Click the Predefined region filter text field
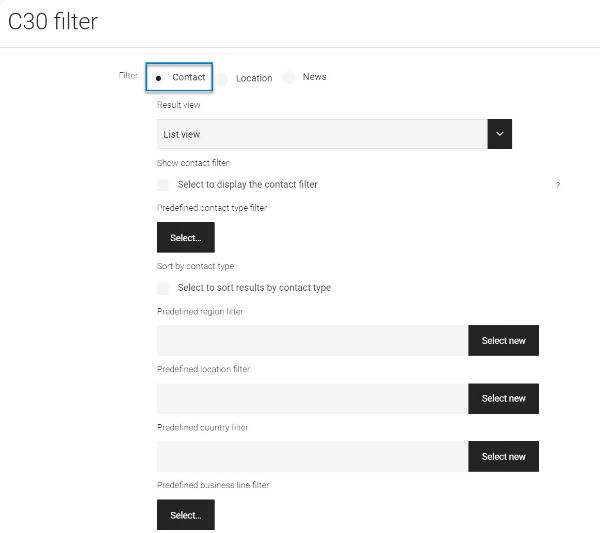Screen dimensions: 600x533 (313, 341)
